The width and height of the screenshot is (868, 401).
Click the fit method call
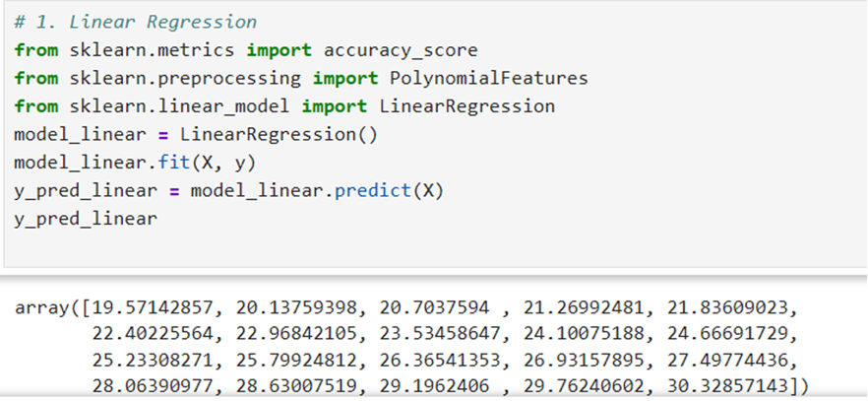click(x=174, y=163)
